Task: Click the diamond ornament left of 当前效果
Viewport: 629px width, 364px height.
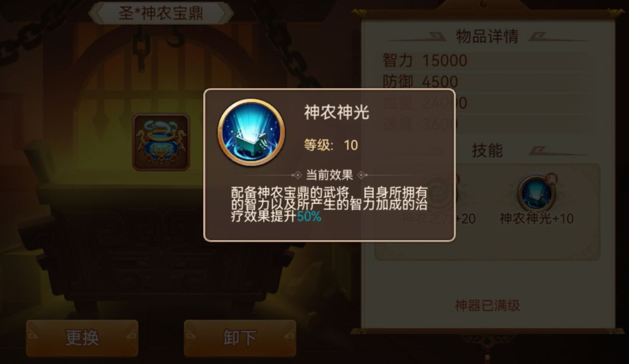Action: pos(297,175)
